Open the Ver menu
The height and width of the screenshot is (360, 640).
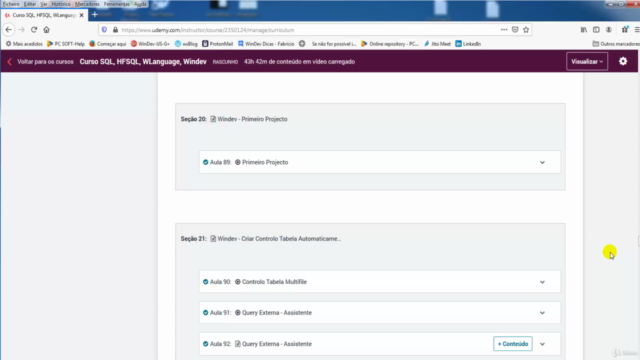point(44,4)
